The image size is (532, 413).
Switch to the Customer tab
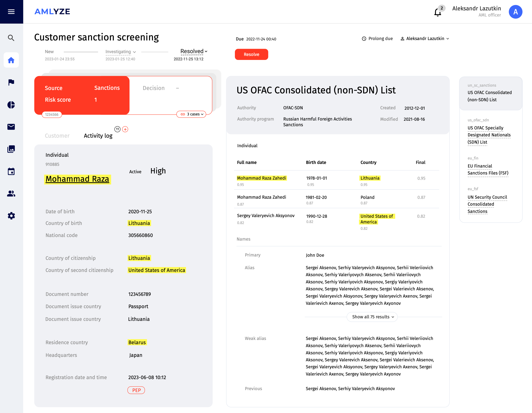point(57,136)
